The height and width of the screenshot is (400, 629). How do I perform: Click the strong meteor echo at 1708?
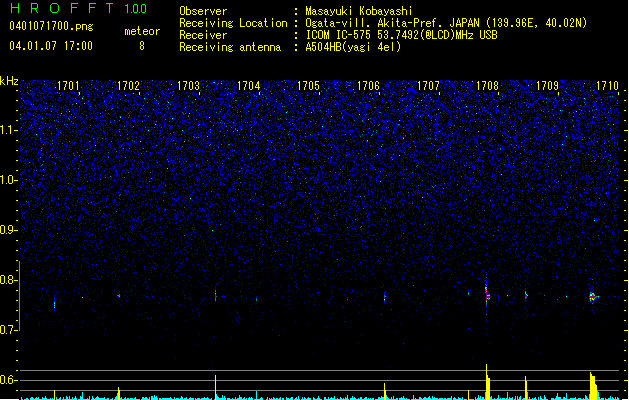pyautogui.click(x=487, y=296)
